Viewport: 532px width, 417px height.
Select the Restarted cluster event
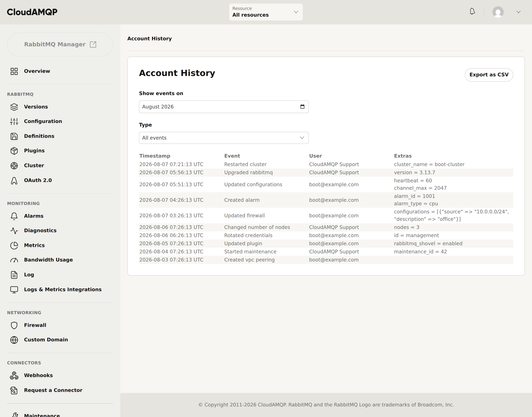[326, 164]
